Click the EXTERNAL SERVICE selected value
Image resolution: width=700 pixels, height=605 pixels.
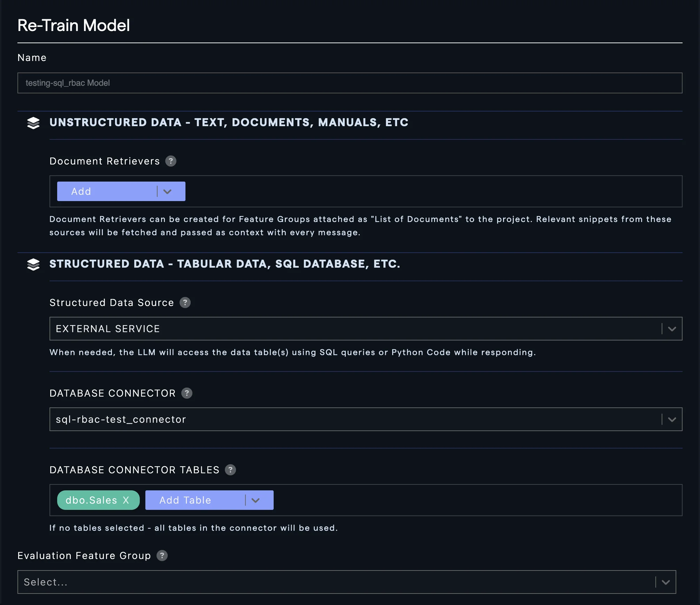pos(108,329)
